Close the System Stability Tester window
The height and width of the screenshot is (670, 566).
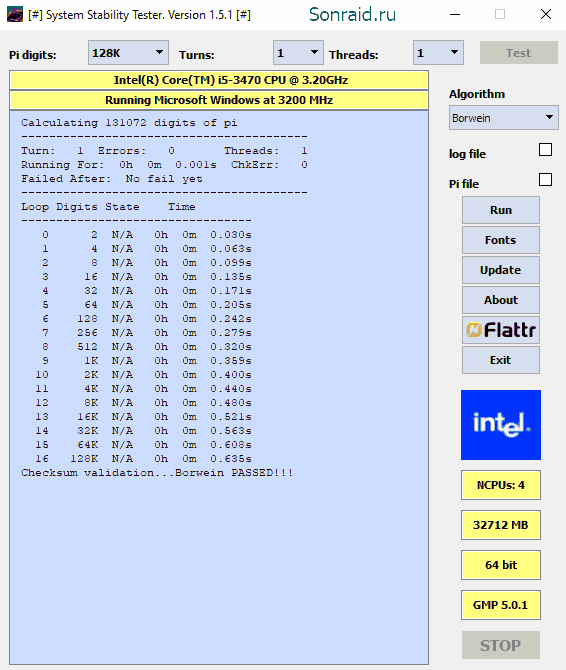(546, 15)
